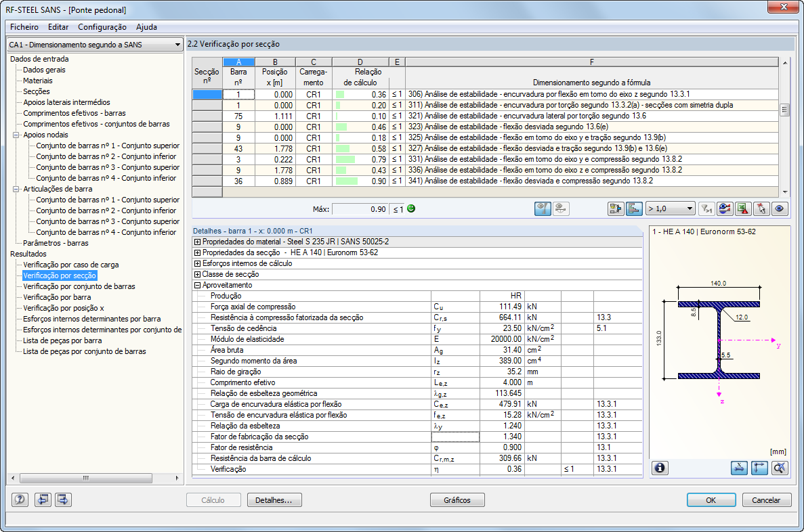Reset the cross-section view zoom icon
Image resolution: width=804 pixels, height=532 pixels.
tap(780, 468)
